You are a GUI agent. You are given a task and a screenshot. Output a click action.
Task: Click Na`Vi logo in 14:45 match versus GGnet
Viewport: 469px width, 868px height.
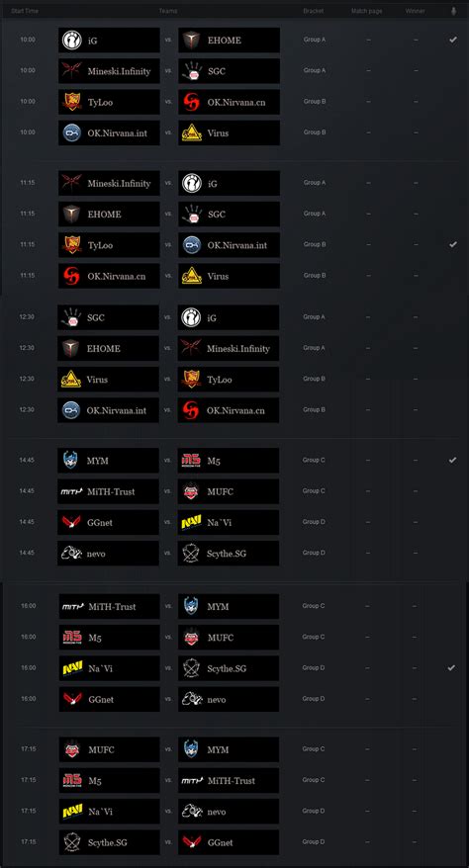[191, 522]
